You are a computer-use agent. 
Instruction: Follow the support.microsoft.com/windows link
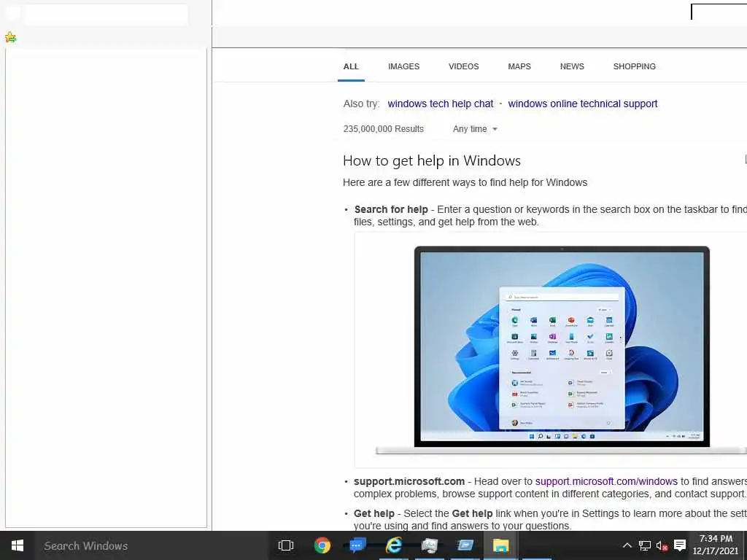tap(606, 481)
